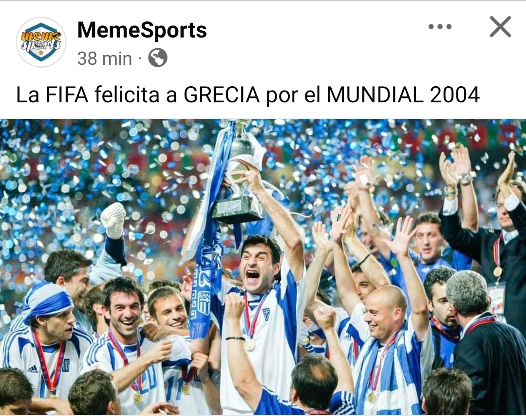The height and width of the screenshot is (420, 526).
Task: Dismiss the post with the X icon
Action: click(500, 26)
